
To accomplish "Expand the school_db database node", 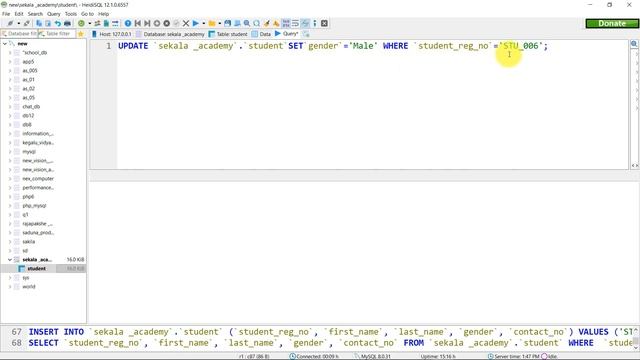I will pyautogui.click(x=10, y=53).
